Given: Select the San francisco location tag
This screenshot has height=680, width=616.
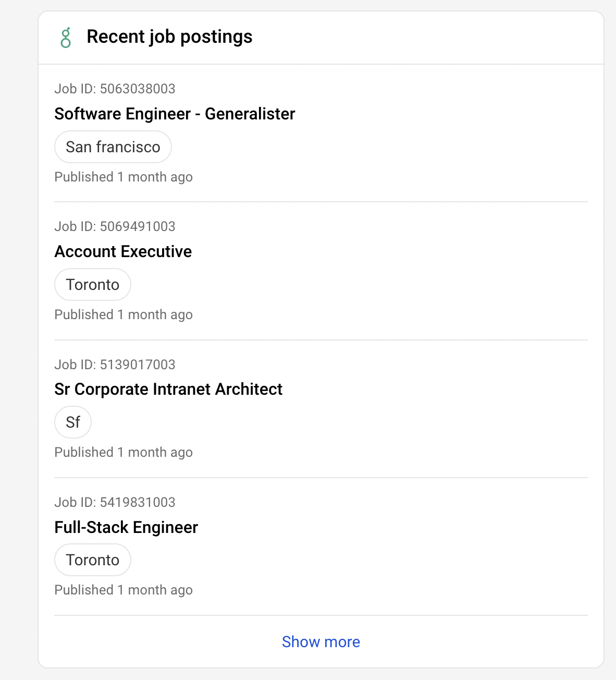Looking at the screenshot, I should (113, 147).
